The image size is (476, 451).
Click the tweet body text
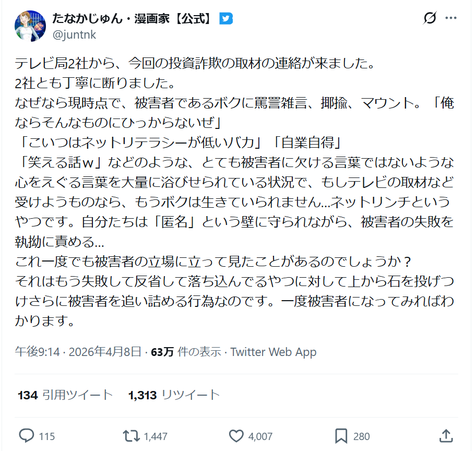pos(235,193)
